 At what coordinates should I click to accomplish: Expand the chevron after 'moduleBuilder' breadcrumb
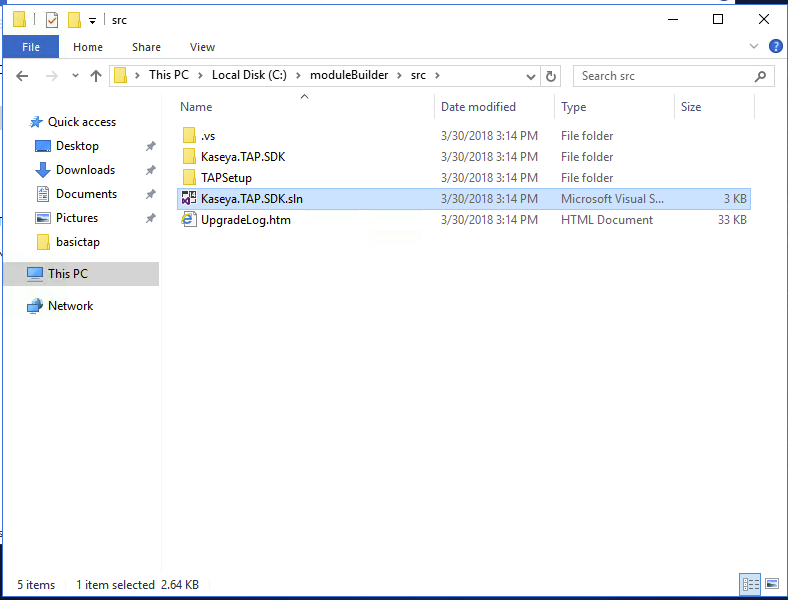(x=399, y=75)
